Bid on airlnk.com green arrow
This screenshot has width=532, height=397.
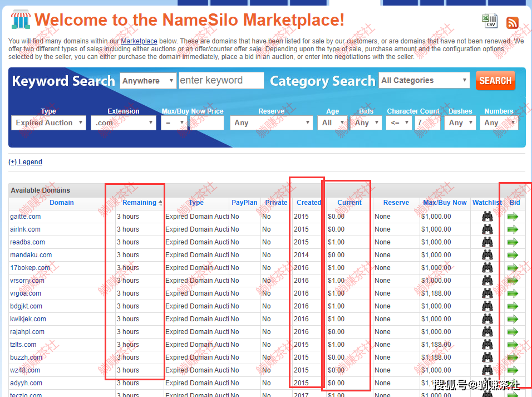tap(513, 229)
